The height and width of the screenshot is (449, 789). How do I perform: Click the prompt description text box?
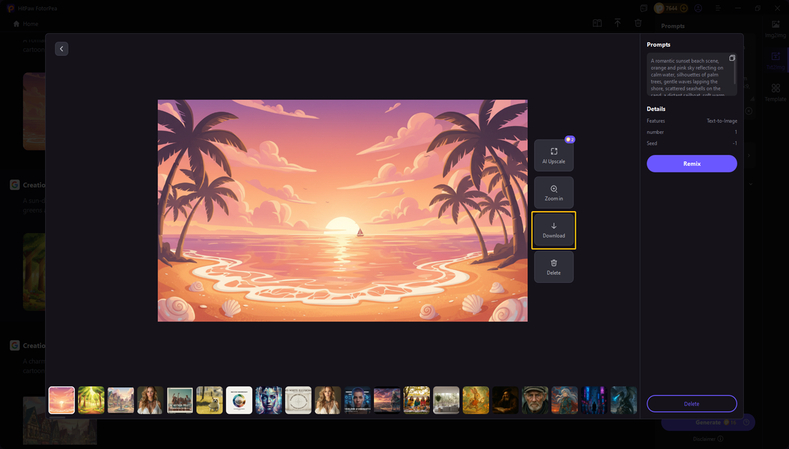click(x=688, y=75)
